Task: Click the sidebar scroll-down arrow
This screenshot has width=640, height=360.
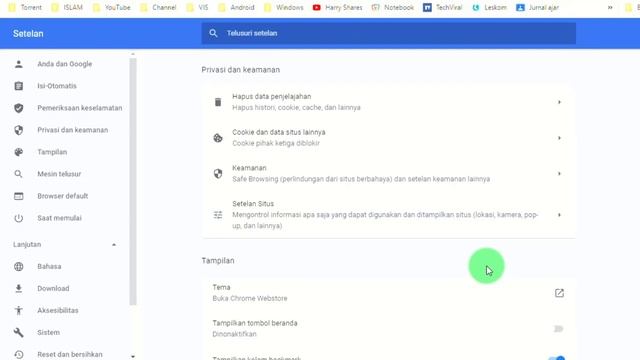Action: click(133, 357)
